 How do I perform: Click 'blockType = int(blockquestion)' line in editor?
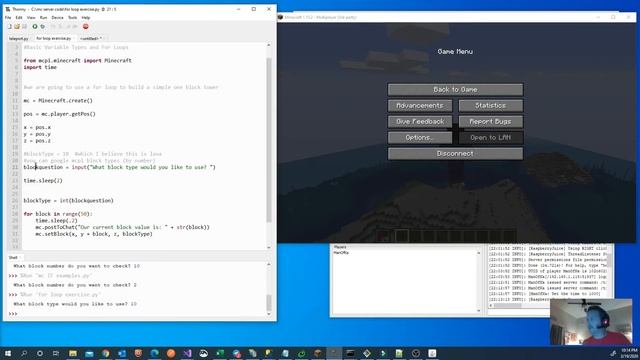69,200
